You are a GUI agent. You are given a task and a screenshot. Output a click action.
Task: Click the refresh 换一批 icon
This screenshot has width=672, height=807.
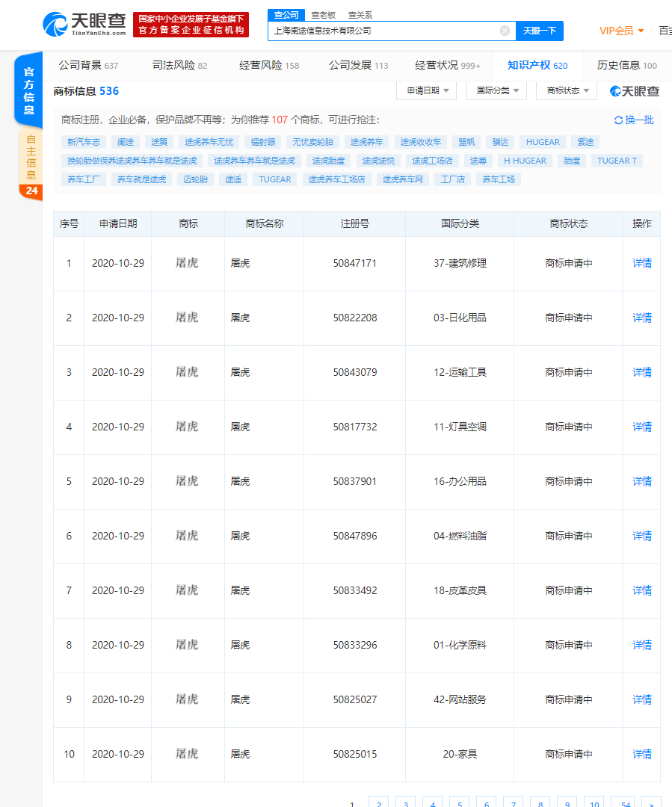coord(634,120)
